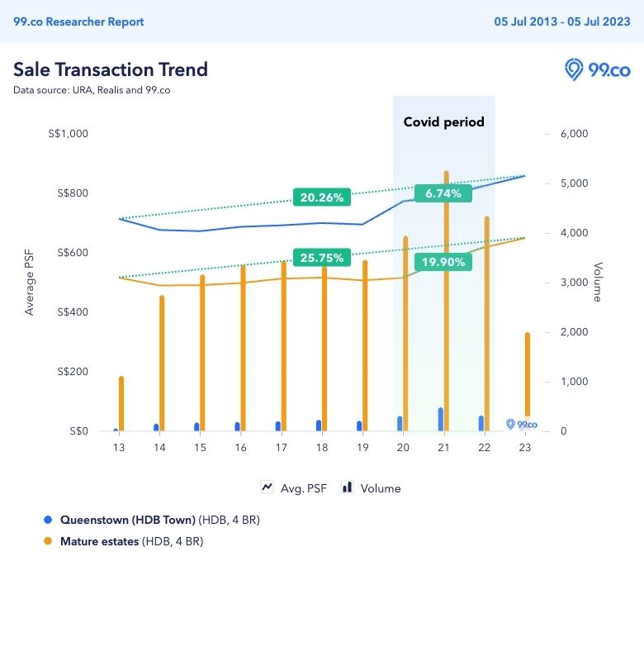This screenshot has width=644, height=661.
Task: Click the orange volume bar for year 22
Action: point(487,323)
